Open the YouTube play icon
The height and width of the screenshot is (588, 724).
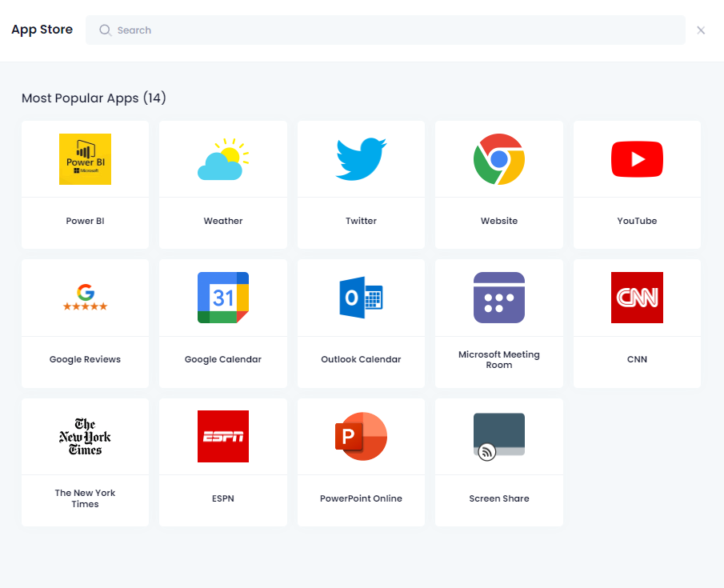[x=637, y=159]
